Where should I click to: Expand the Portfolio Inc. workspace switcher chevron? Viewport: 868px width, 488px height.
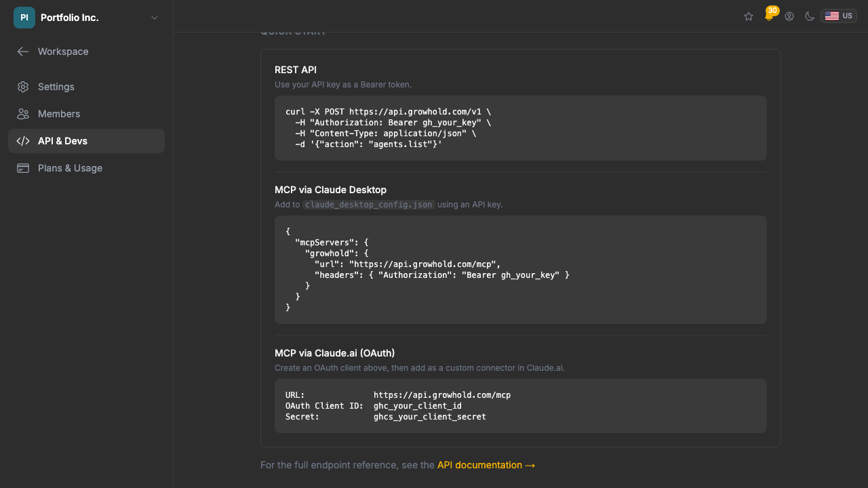click(155, 18)
